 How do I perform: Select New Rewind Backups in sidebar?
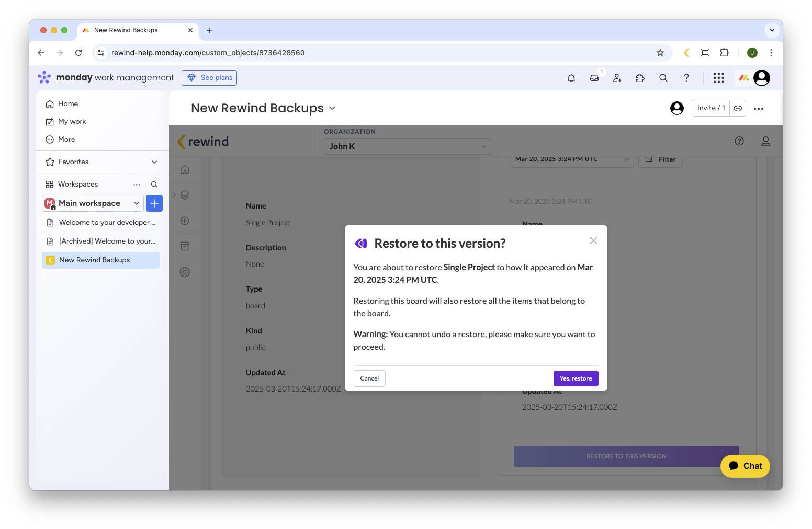tap(100, 260)
